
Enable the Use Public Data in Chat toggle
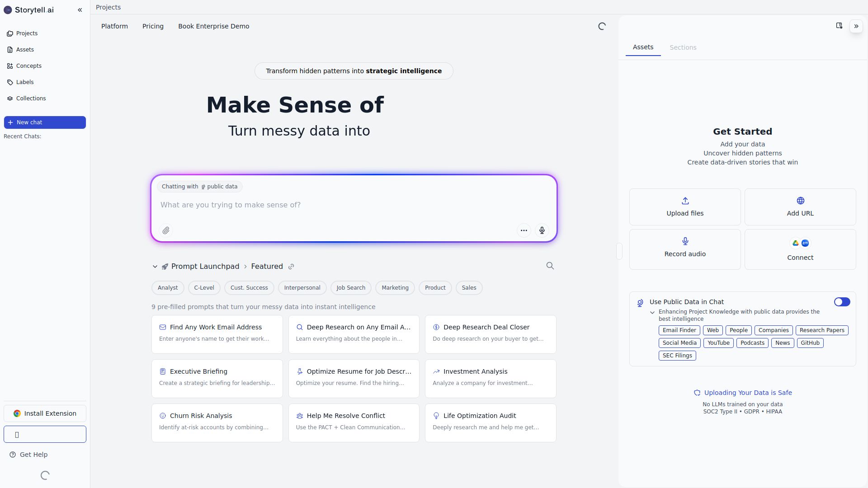click(841, 302)
